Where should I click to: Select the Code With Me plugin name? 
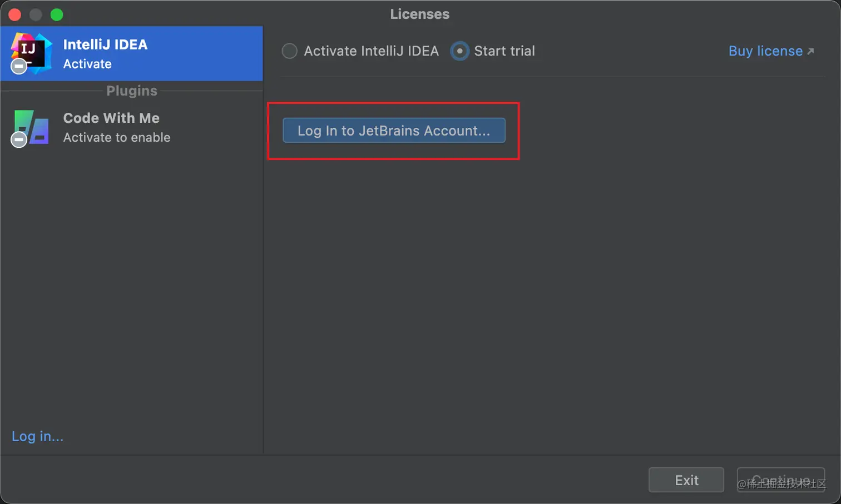point(111,118)
